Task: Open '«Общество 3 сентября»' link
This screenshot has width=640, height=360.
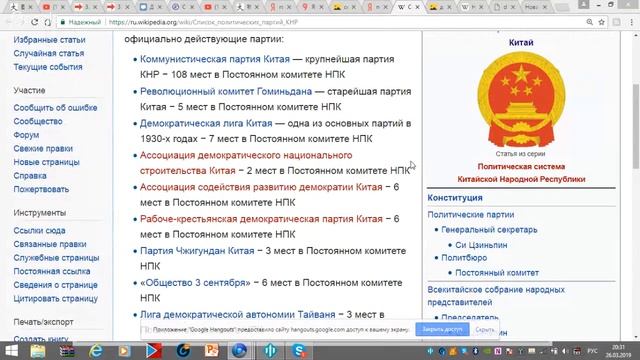Action: pyautogui.click(x=195, y=282)
